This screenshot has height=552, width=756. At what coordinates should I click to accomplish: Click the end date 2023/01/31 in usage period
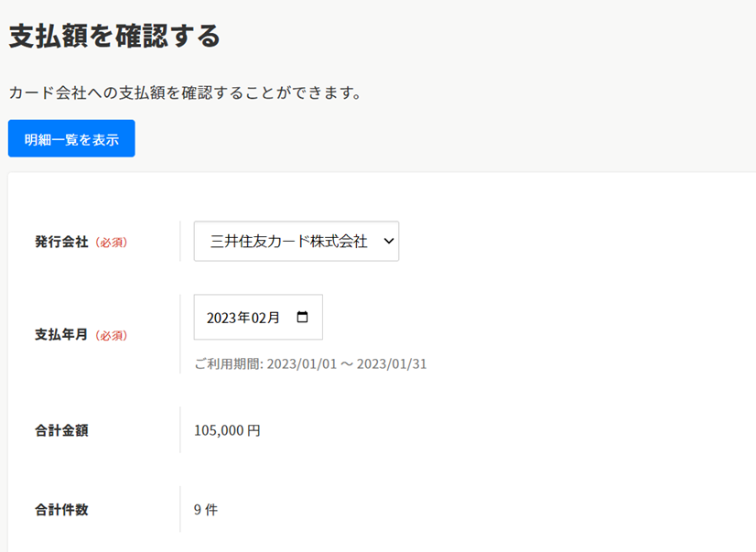tap(391, 364)
